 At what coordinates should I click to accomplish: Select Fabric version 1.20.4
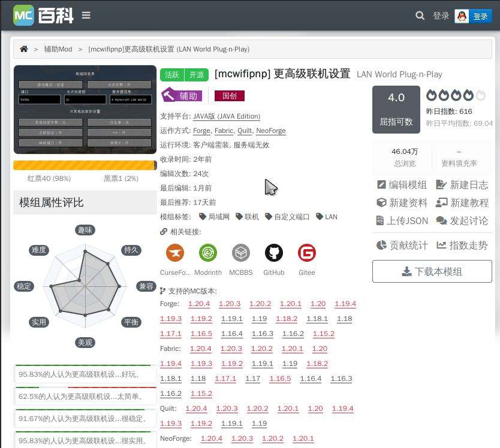(201, 349)
